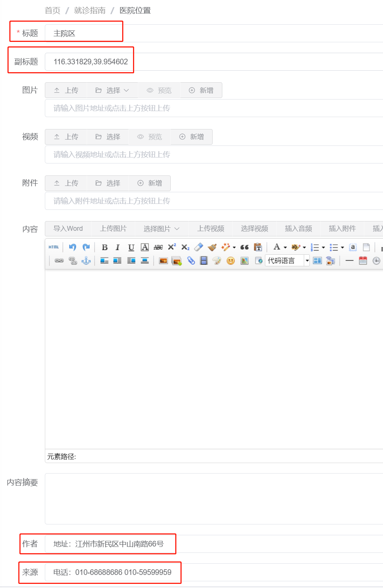Switch editor to HTML source mode
383x588 pixels.
tap(54, 247)
